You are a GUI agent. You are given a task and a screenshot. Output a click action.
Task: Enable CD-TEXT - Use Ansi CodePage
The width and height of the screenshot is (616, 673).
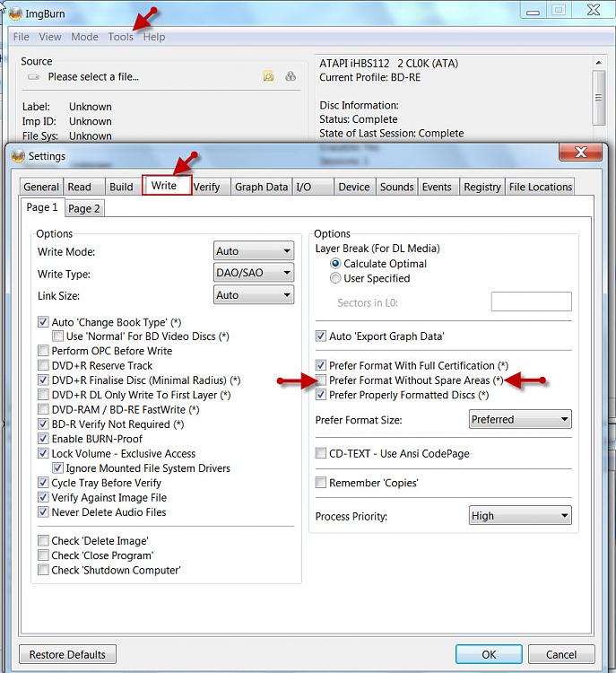tap(320, 453)
